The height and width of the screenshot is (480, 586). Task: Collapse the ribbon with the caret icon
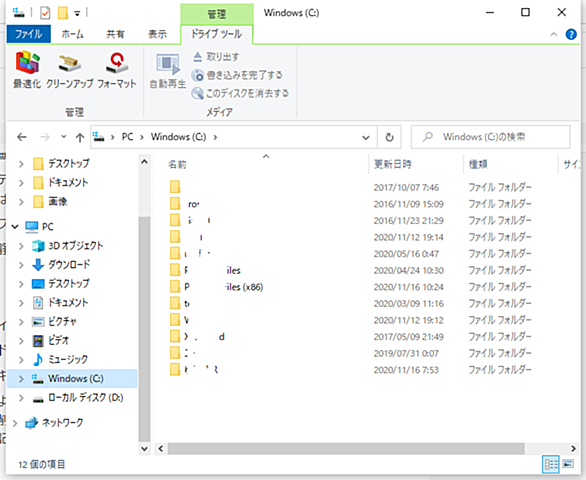(x=553, y=34)
